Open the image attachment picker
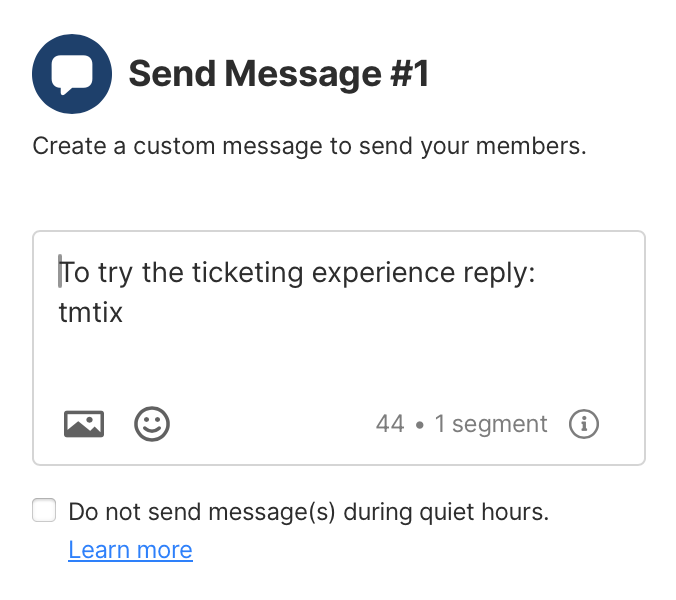Viewport: 676px width, 600px height. (84, 424)
